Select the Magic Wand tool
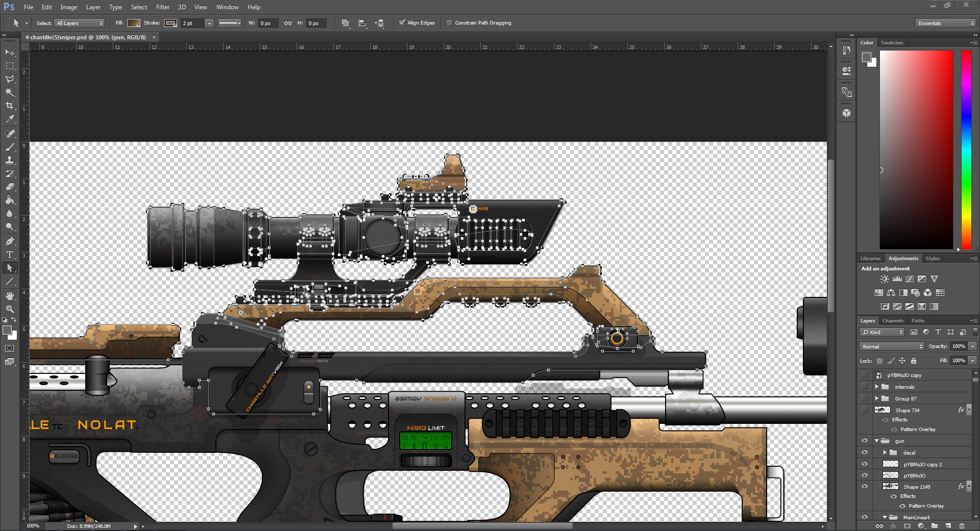Screen dimensions: 980x531 click(10, 92)
